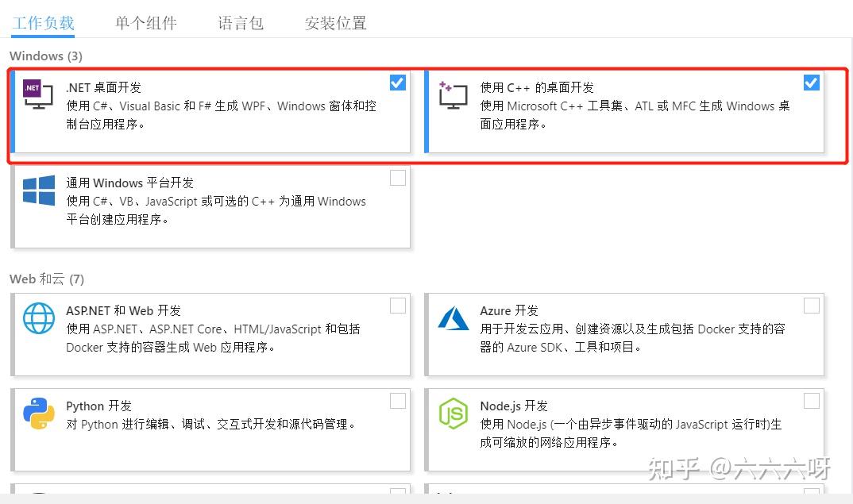The width and height of the screenshot is (853, 504).
Task: Click the description 对 Python 进行编辑、调试
Action: click(x=210, y=424)
